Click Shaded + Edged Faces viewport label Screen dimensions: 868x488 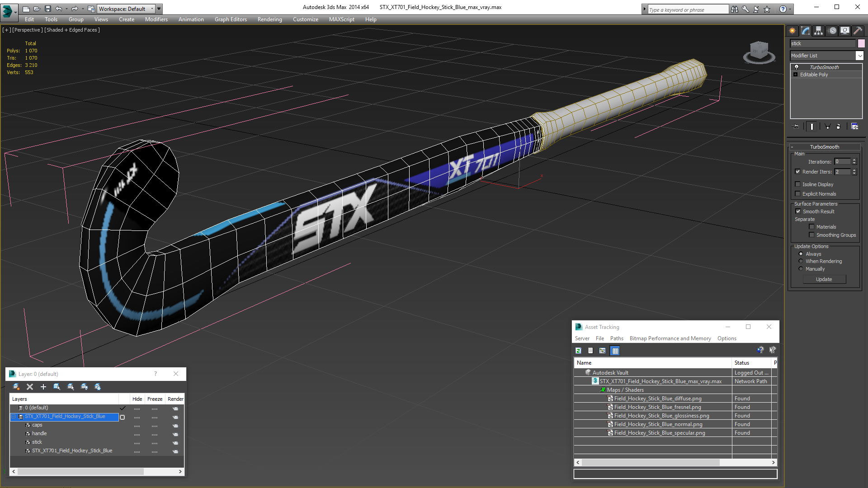(x=72, y=30)
